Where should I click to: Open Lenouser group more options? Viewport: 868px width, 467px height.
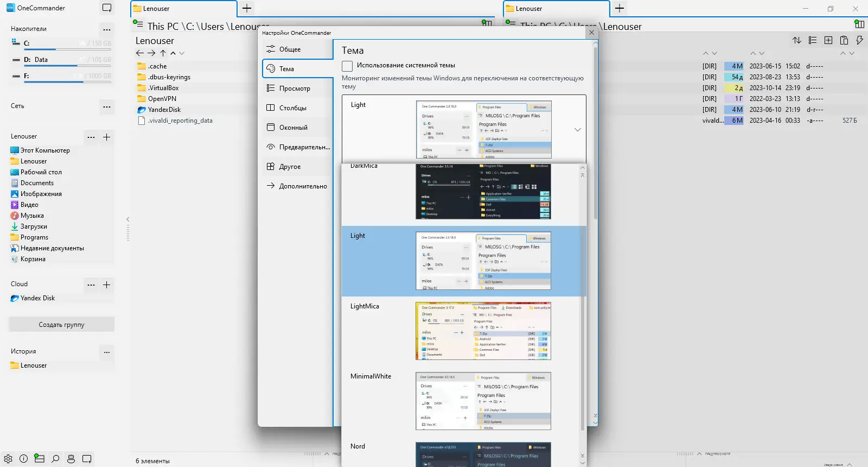click(x=91, y=137)
